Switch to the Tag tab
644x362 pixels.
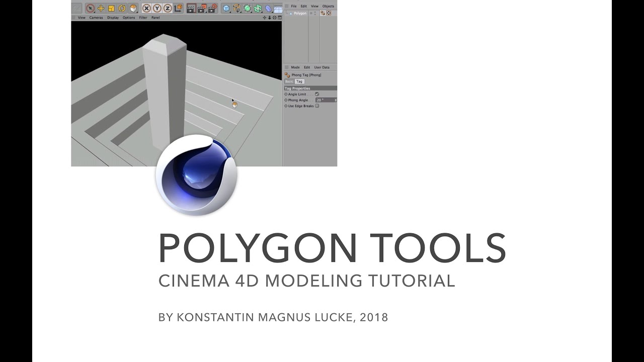[299, 81]
